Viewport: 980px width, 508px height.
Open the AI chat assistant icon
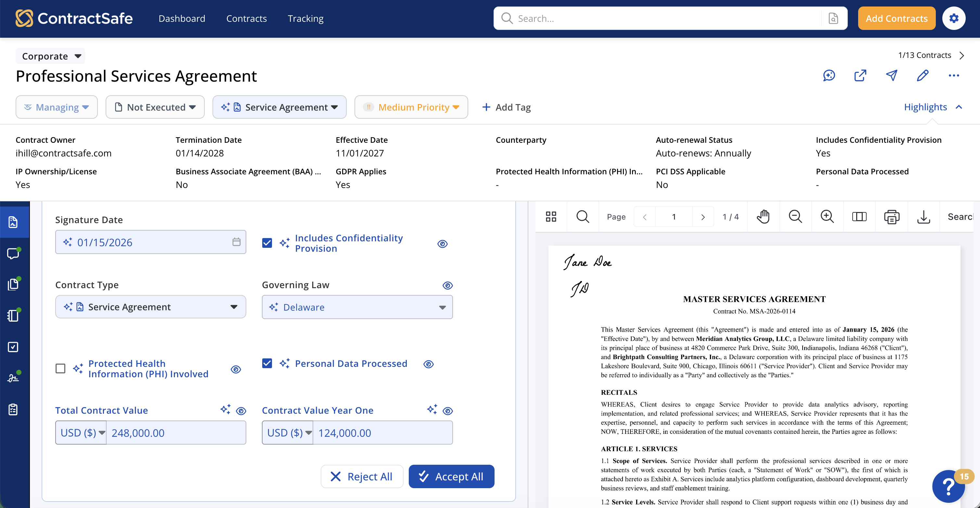[829, 75]
